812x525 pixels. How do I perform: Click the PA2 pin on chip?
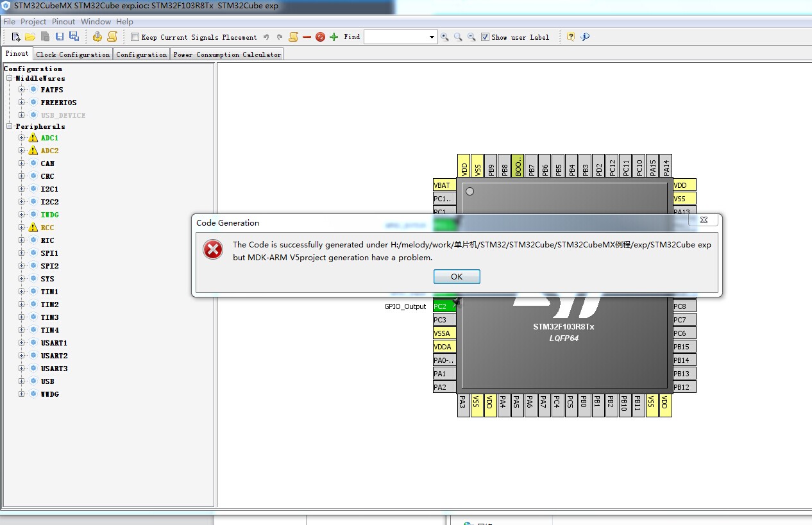[x=444, y=387]
